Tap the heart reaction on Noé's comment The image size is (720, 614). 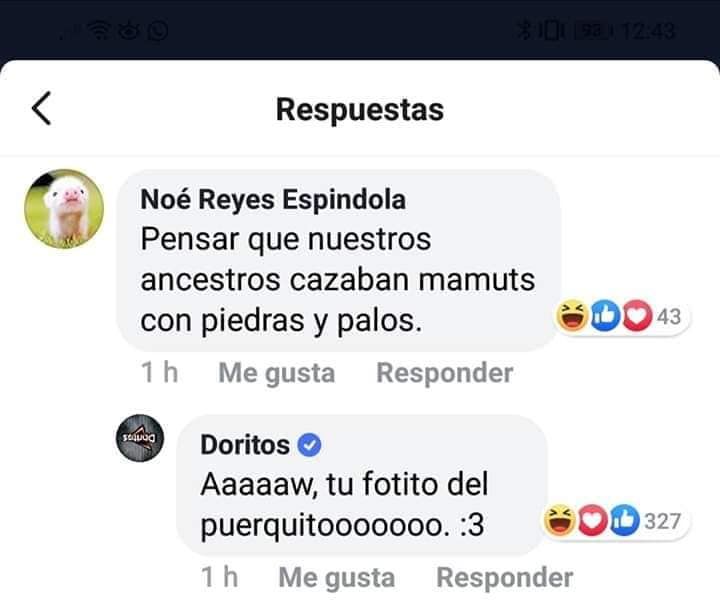pyautogui.click(x=637, y=315)
